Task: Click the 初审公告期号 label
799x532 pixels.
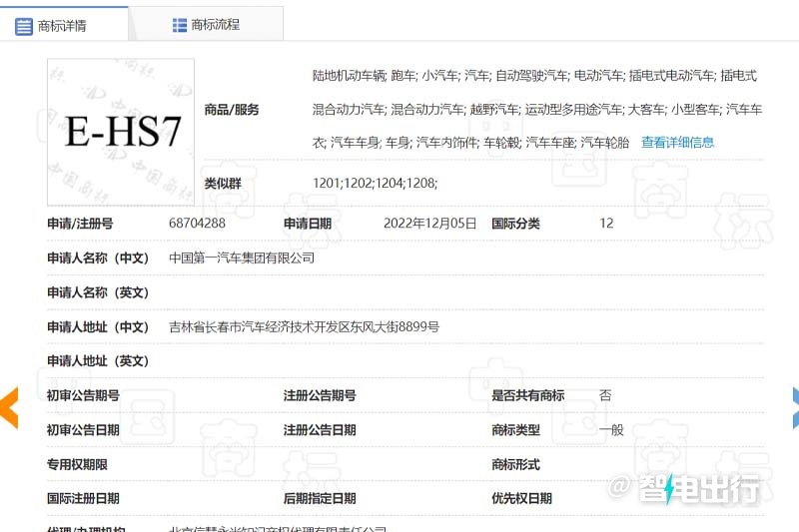Action: (83, 395)
